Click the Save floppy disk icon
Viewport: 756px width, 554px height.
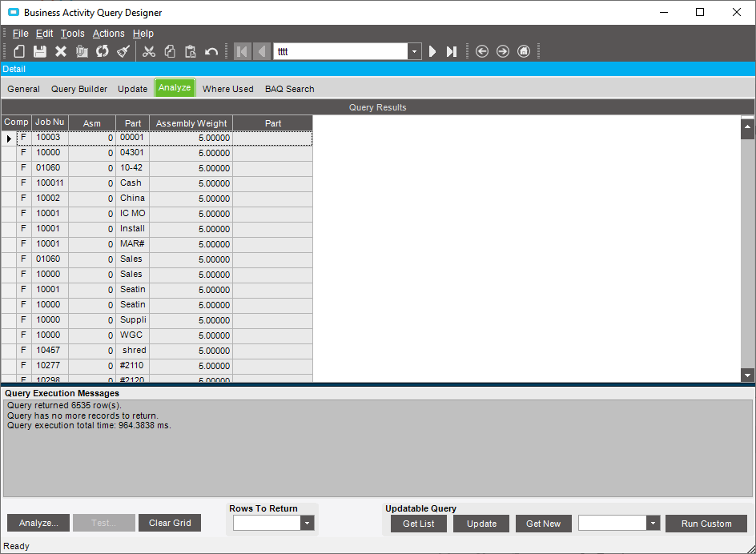coord(39,51)
